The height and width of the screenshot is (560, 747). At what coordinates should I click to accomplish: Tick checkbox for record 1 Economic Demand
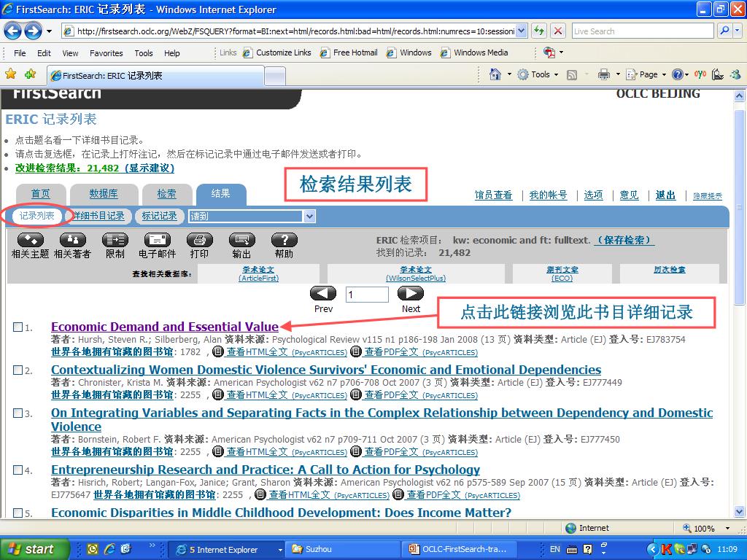(18, 327)
